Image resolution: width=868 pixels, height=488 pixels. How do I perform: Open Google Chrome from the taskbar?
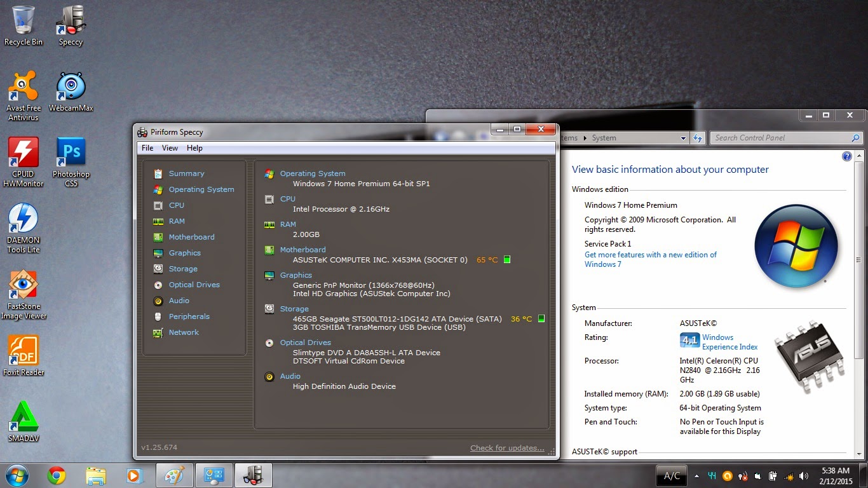coord(57,475)
